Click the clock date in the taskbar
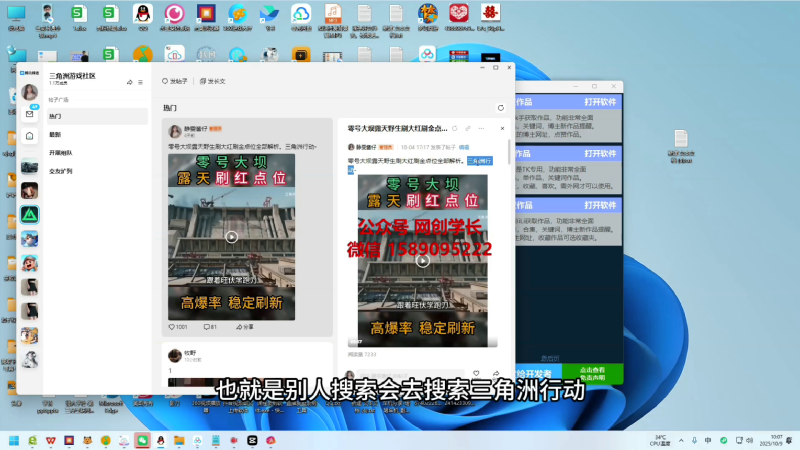This screenshot has width=800, height=450. pos(771,440)
